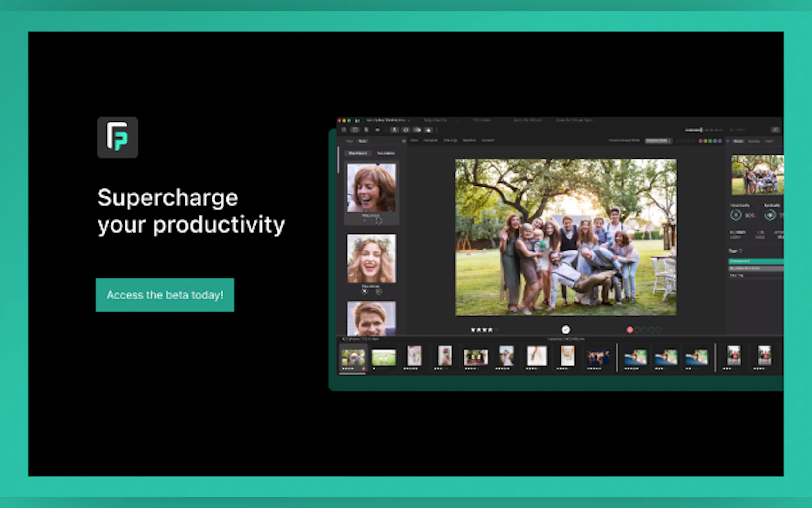Collapse the faces panel expander icon
The width and height of the screenshot is (812, 508).
click(404, 141)
